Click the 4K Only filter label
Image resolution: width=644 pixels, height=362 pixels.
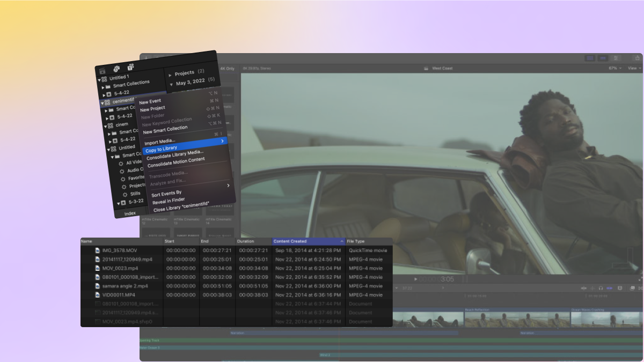click(227, 69)
